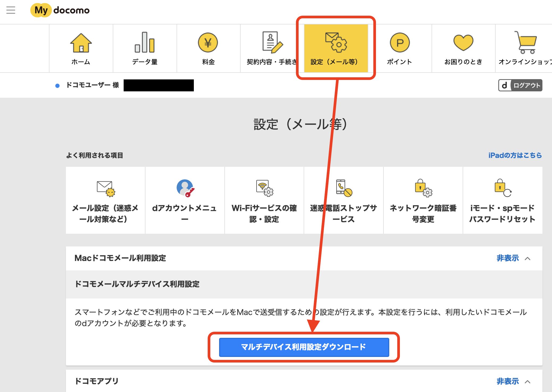552x392 pixels.
Task: Open Wi-Fiサービスの確認・設定 tile
Action: click(x=264, y=201)
